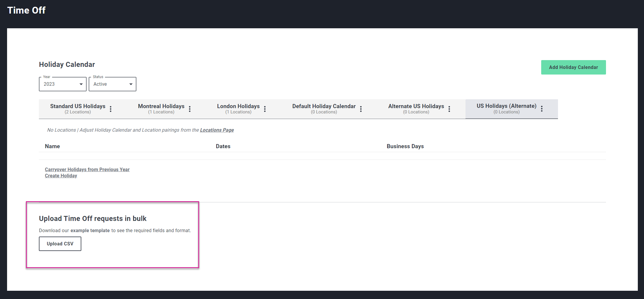Click the Dates column header

point(223,146)
